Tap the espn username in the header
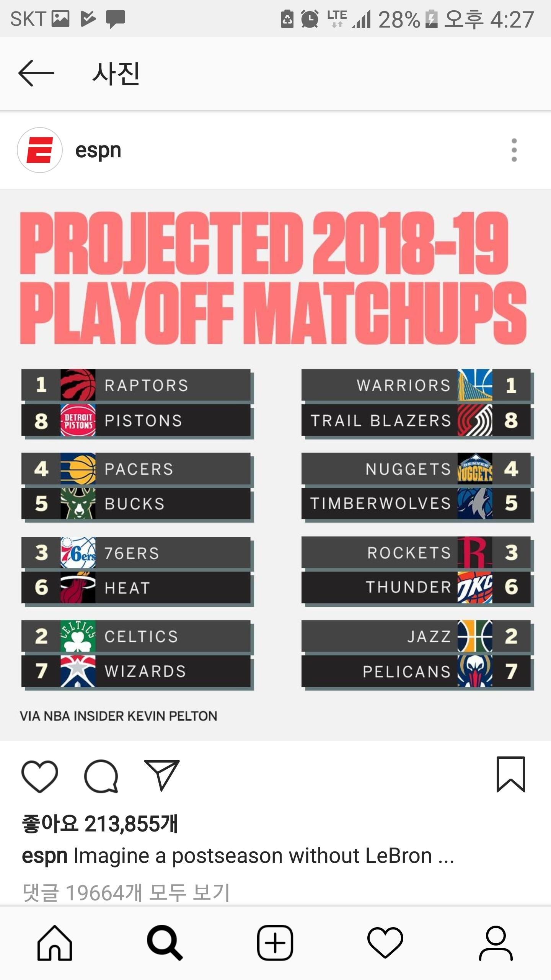This screenshot has width=551, height=980. [x=98, y=150]
